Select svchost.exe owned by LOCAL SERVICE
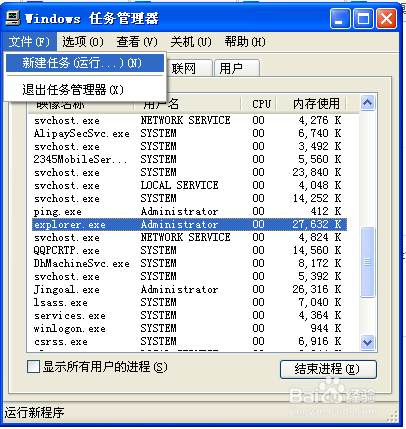Screen dimensions: 406x429 [189, 185]
